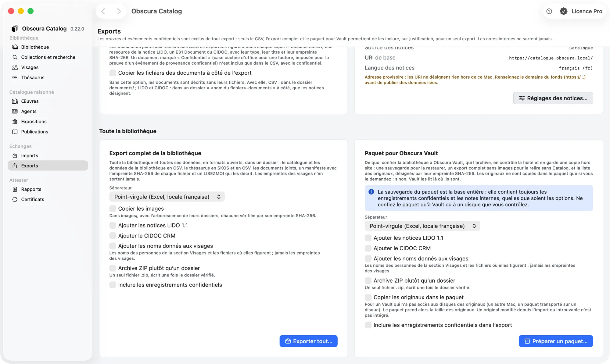Toggle Archive ZIP option in Paquet pour Vault
The image size is (610, 364).
tap(368, 280)
